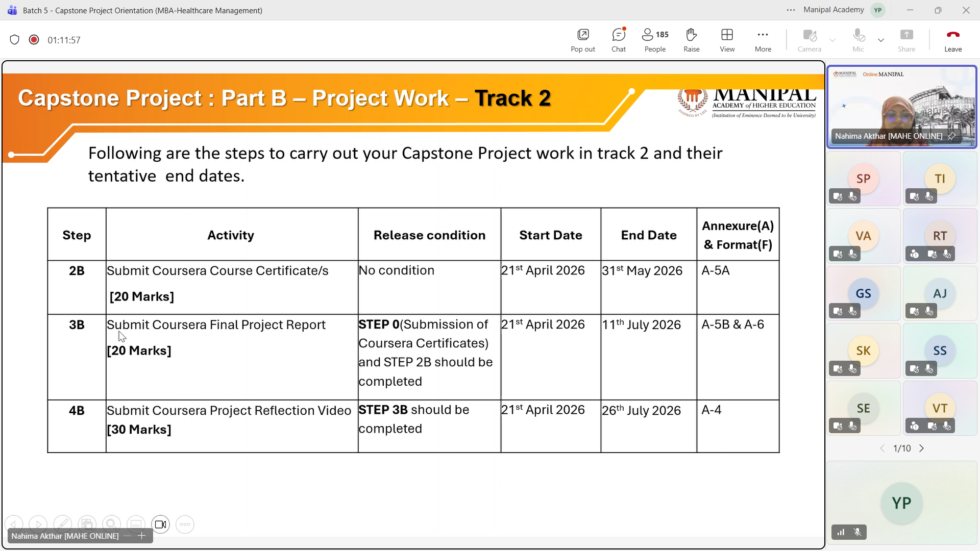Open the slide grid view button
The height and width of the screenshot is (551, 980).
click(x=87, y=524)
